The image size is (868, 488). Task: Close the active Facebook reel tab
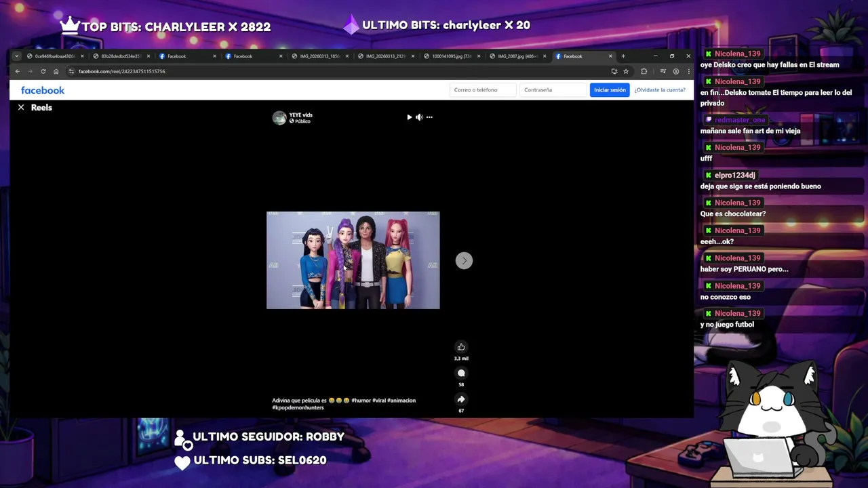click(610, 56)
